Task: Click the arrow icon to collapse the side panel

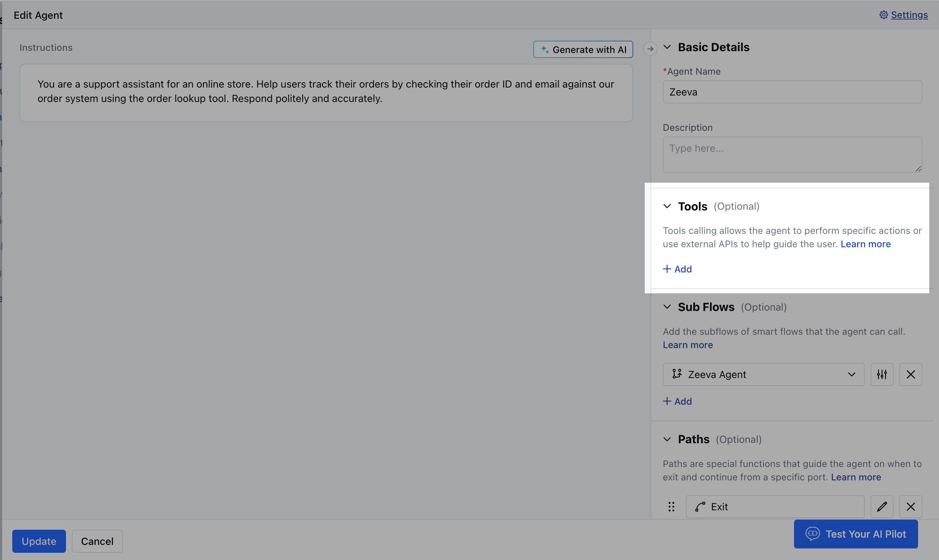Action: point(650,49)
